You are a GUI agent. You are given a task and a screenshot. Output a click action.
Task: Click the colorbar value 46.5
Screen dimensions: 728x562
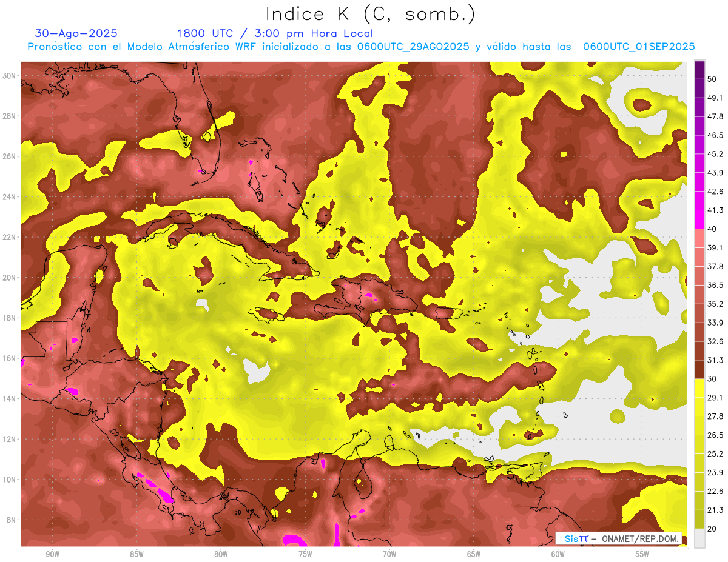pyautogui.click(x=715, y=135)
